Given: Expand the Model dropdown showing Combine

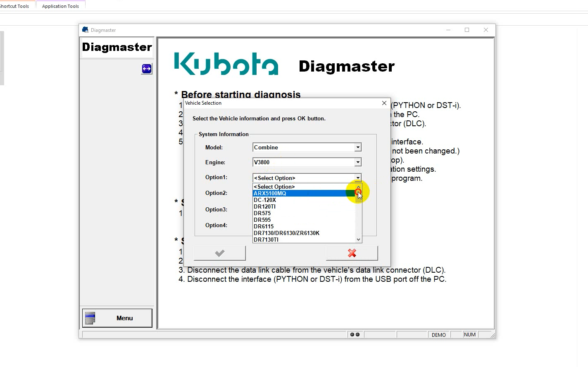Looking at the screenshot, I should point(358,147).
